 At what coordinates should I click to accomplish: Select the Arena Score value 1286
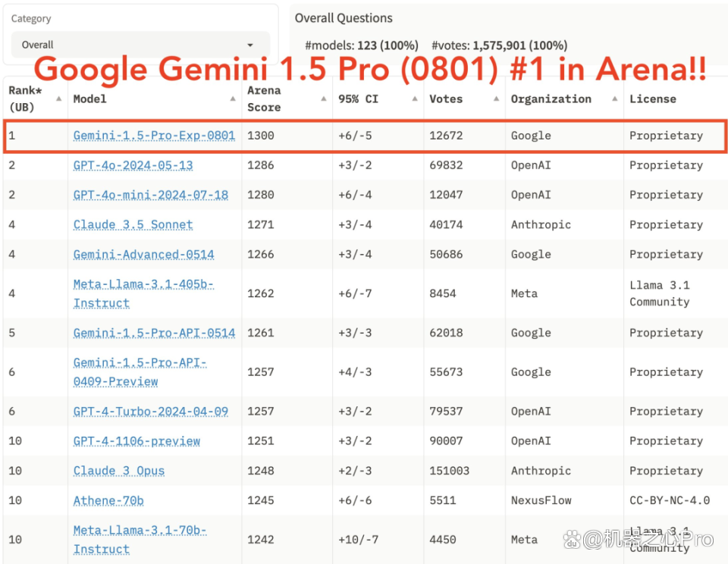pos(261,165)
